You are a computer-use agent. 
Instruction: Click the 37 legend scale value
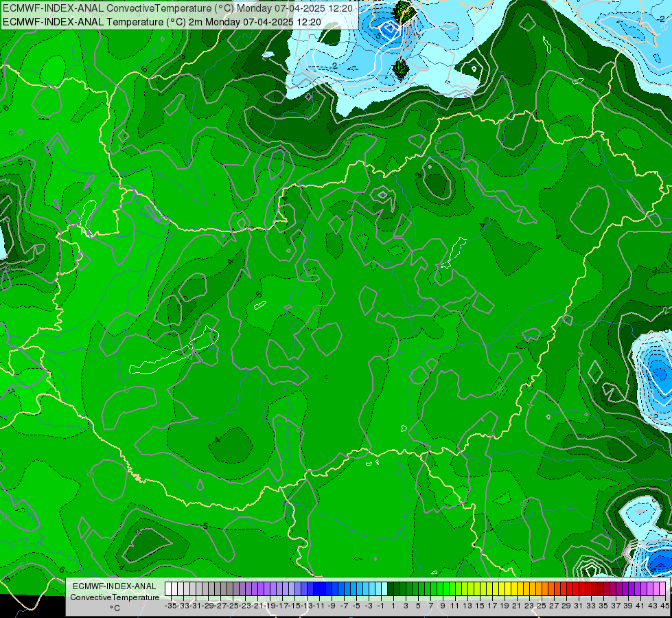point(616,606)
